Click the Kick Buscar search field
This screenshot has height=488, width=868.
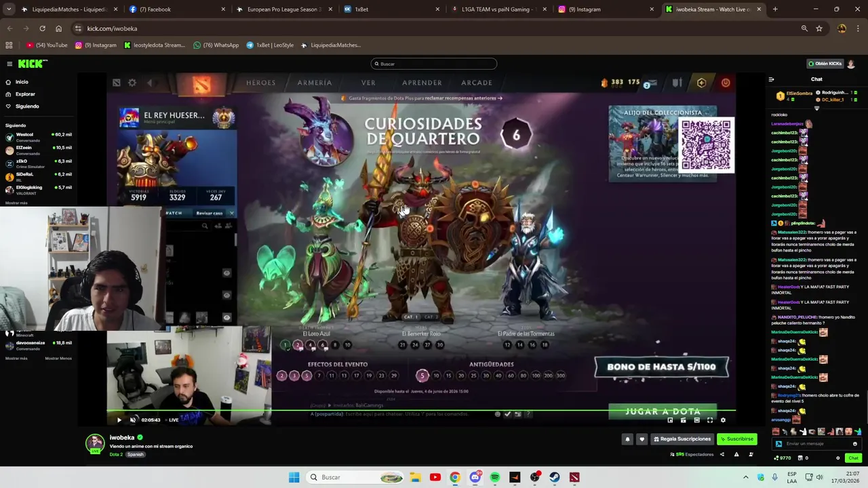pyautogui.click(x=434, y=64)
